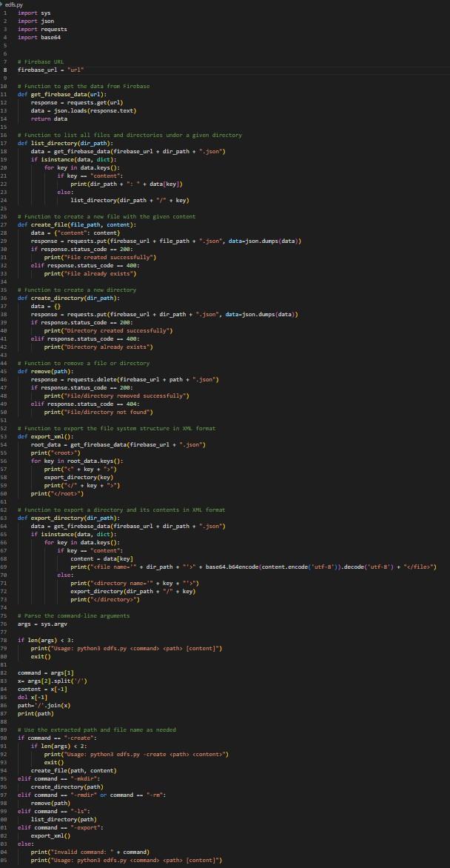Click the elif command == "-rmdir" or "-rm" line
Screen dimensions: 450x868
(91, 795)
